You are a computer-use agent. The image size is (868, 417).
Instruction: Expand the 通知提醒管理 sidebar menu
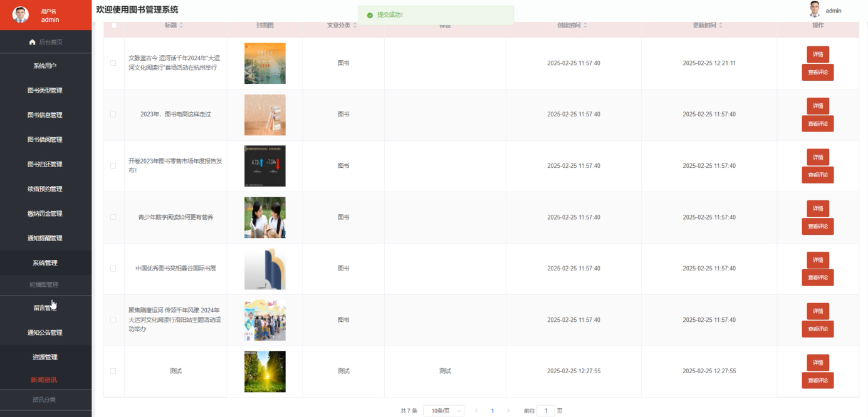(46, 238)
